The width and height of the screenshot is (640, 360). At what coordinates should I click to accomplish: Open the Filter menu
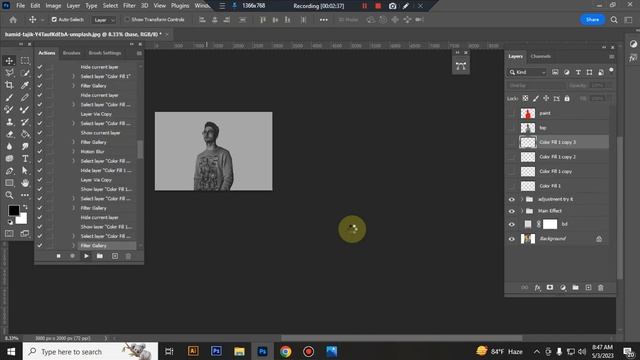pos(129,6)
